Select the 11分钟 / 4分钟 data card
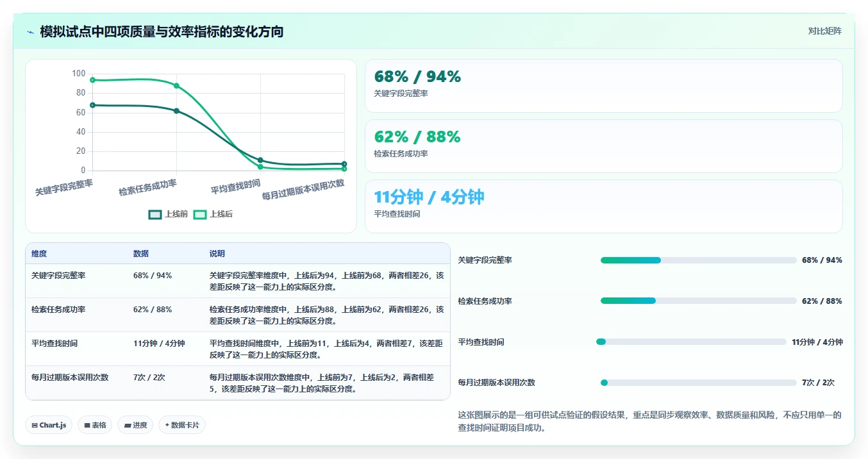 pyautogui.click(x=603, y=206)
